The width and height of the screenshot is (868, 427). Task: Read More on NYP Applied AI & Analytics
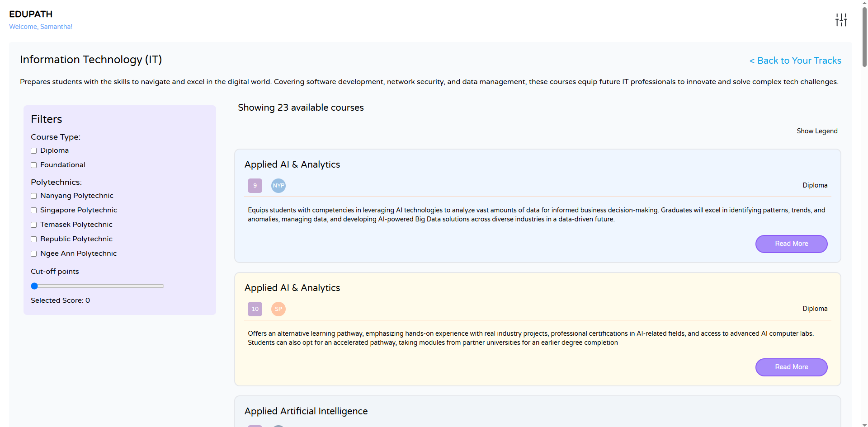[791, 244]
